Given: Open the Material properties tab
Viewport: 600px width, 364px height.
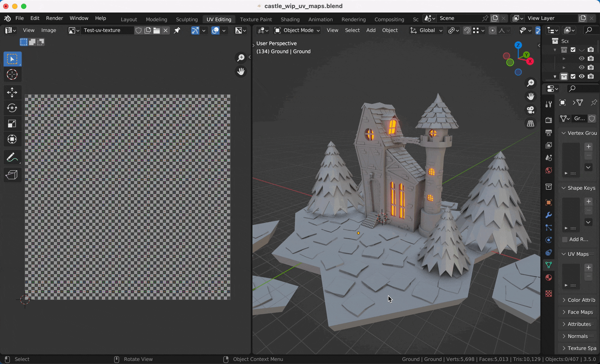Looking at the screenshot, I should (x=549, y=278).
